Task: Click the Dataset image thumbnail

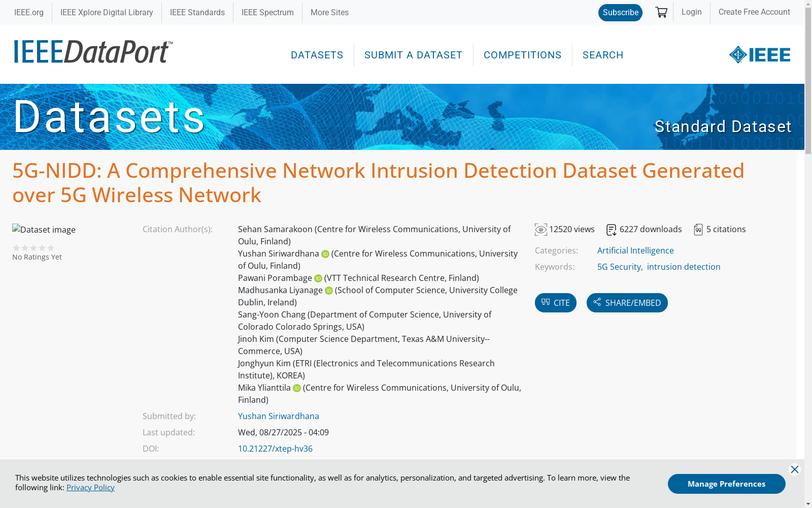Action: coord(44,230)
